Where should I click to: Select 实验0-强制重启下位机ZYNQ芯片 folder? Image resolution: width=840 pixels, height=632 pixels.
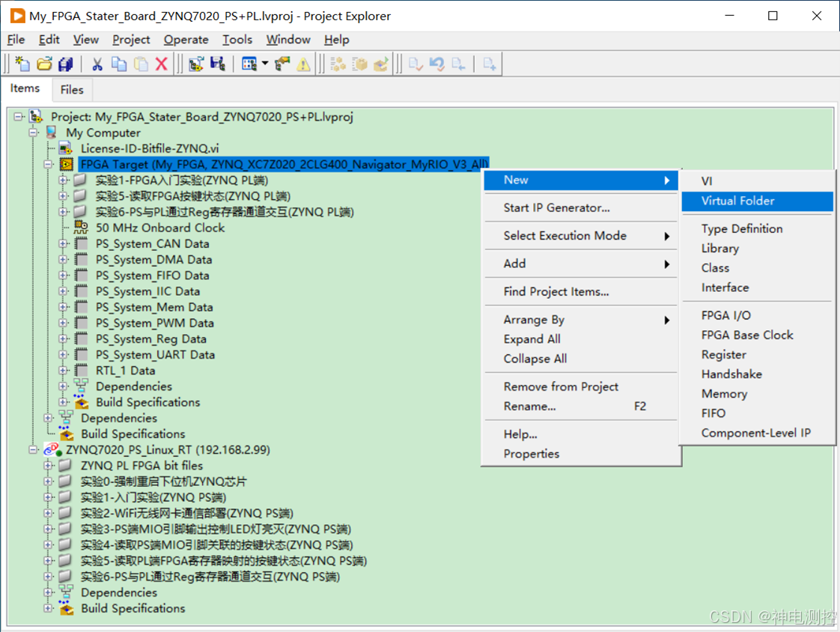click(163, 481)
